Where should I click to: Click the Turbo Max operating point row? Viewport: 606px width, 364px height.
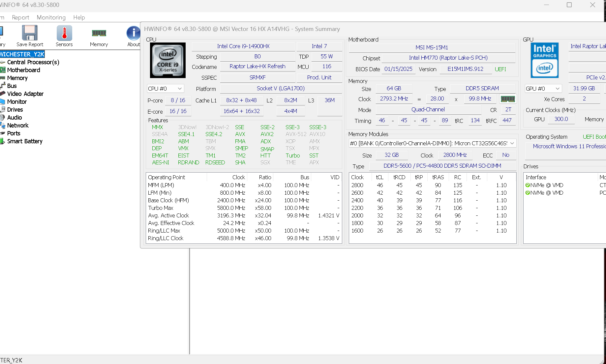point(244,208)
